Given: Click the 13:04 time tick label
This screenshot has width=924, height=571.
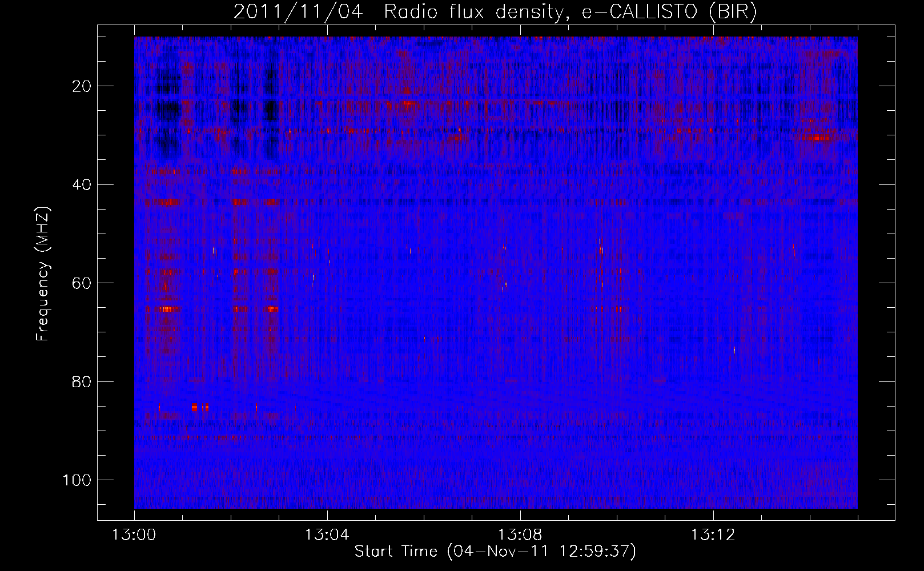Looking at the screenshot, I should click(x=327, y=535).
